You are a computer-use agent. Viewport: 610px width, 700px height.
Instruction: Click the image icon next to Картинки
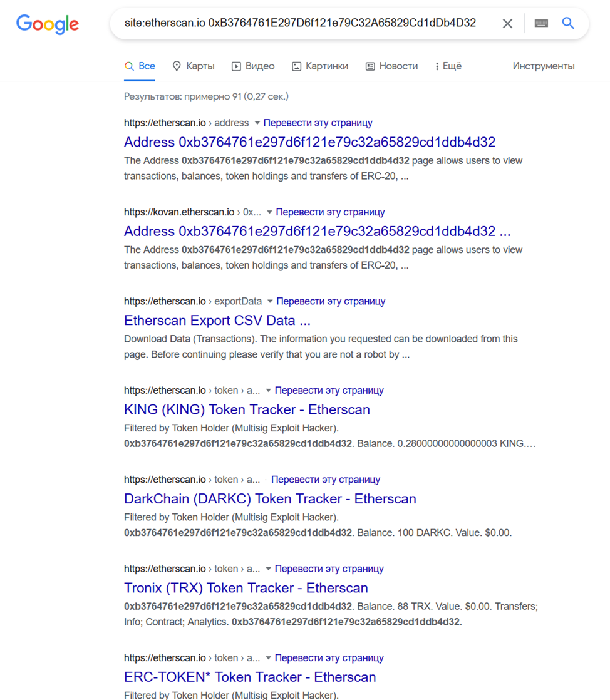295,66
